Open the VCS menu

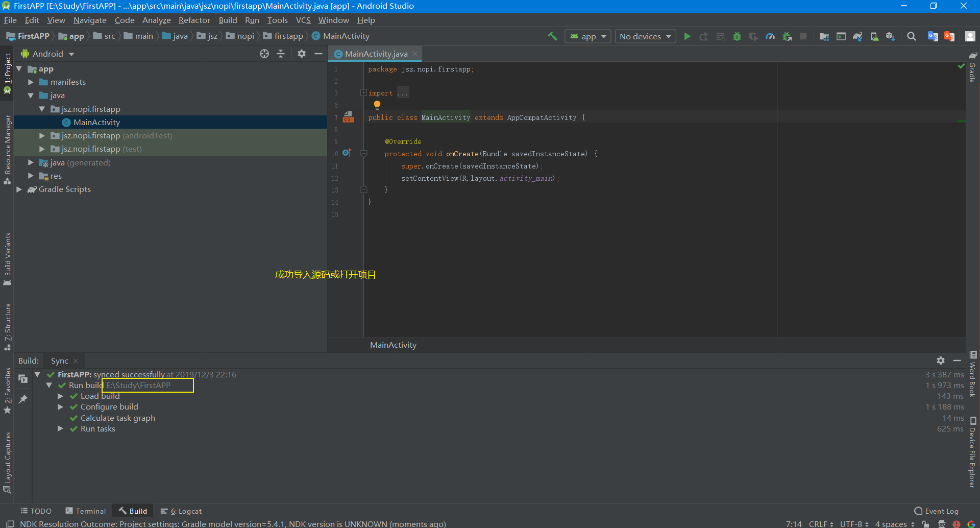[x=303, y=20]
